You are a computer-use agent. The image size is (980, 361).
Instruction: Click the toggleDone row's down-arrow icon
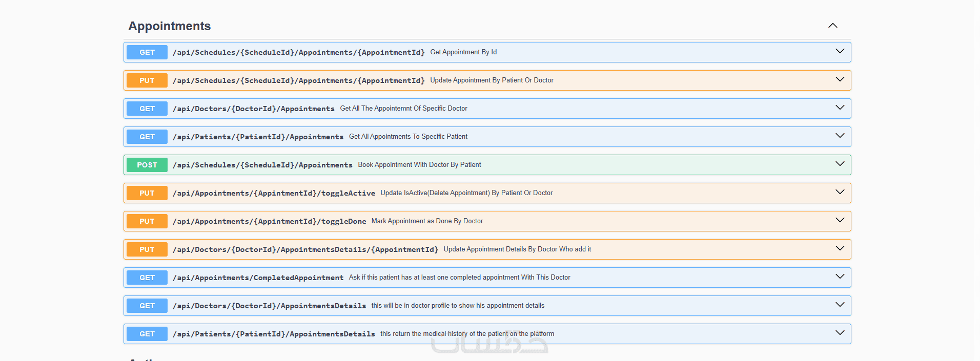[x=840, y=221]
